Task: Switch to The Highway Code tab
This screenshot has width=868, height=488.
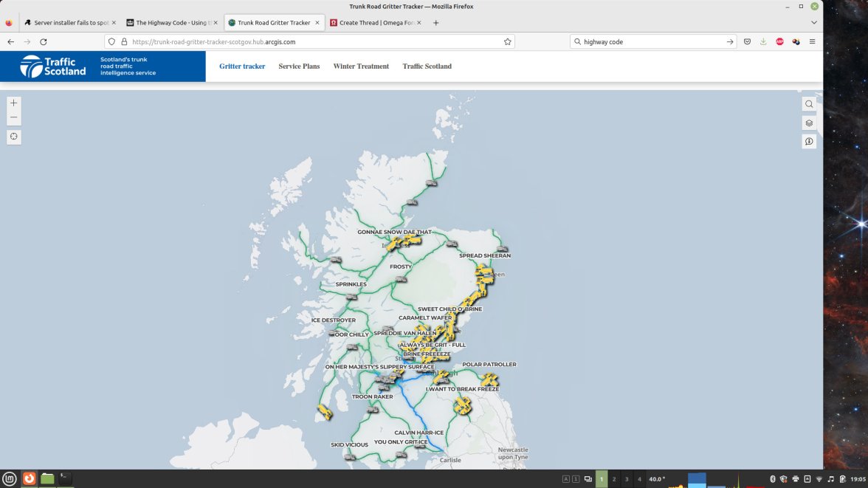Action: pyautogui.click(x=171, y=23)
